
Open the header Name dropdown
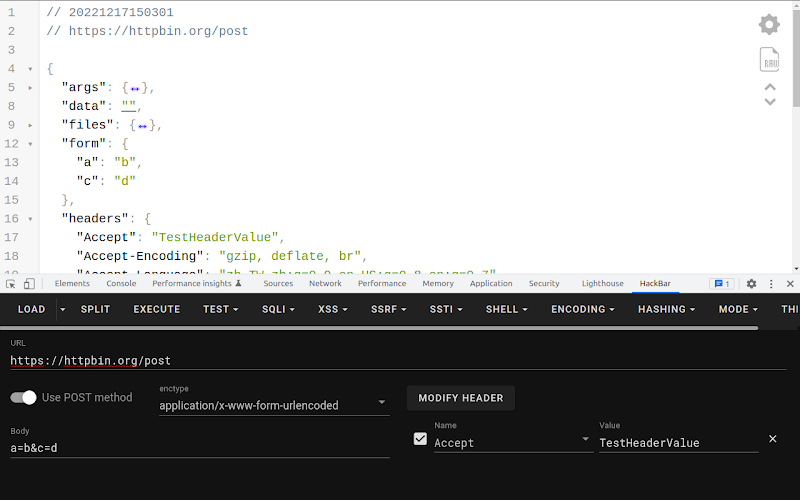click(x=585, y=440)
